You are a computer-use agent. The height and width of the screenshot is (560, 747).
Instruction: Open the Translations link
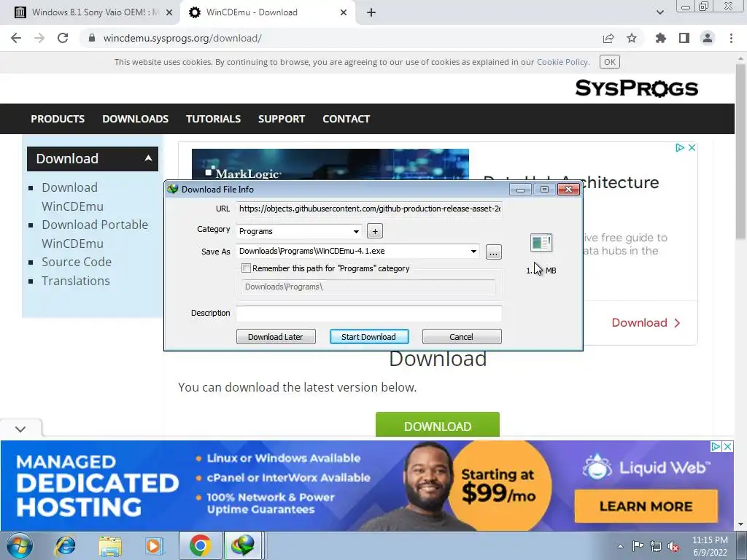(75, 281)
